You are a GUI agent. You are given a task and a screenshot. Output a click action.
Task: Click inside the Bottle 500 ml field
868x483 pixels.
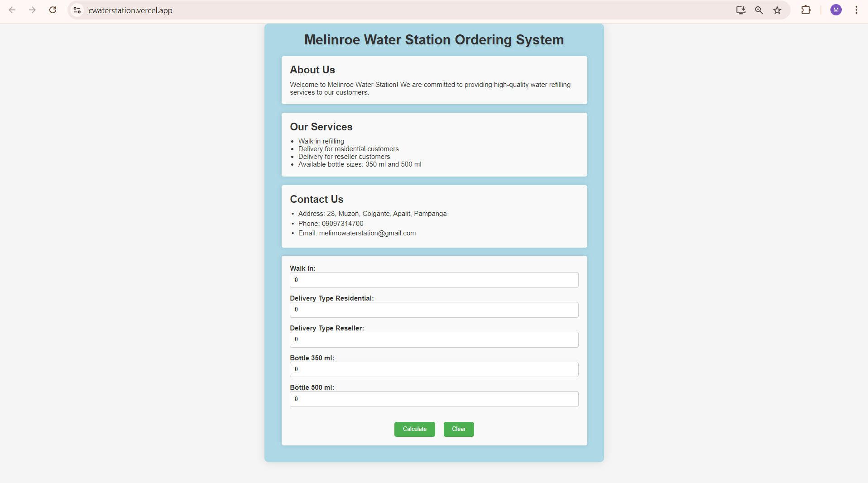(433, 399)
